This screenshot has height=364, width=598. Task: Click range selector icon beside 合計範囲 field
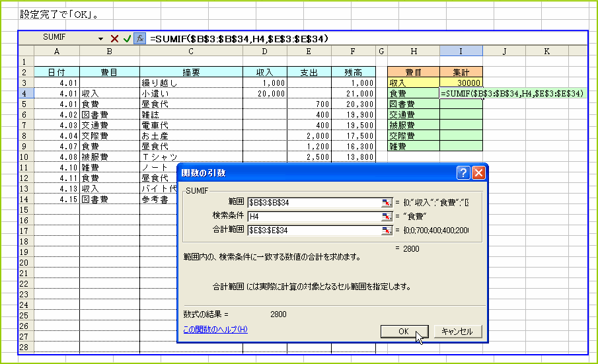pos(387,231)
